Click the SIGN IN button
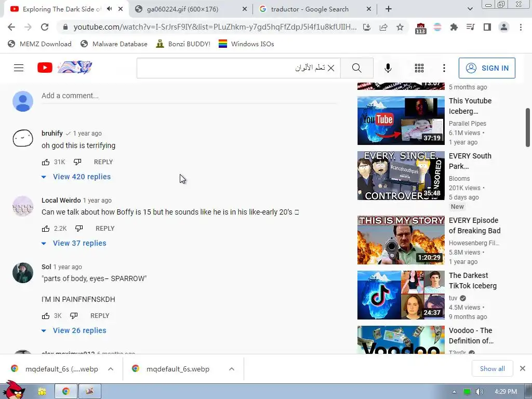Image resolution: width=532 pixels, height=399 pixels. (x=487, y=68)
